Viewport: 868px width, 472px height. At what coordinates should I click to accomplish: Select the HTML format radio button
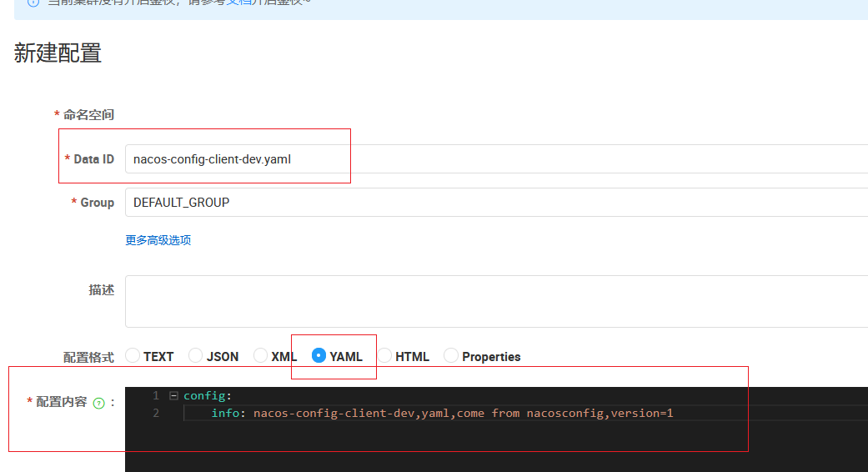pos(384,355)
